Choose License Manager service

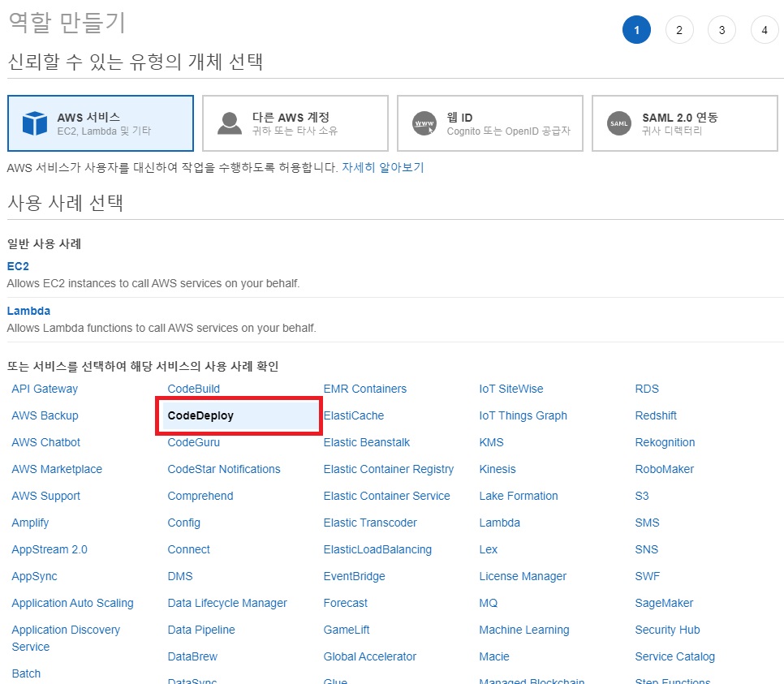[x=523, y=576]
